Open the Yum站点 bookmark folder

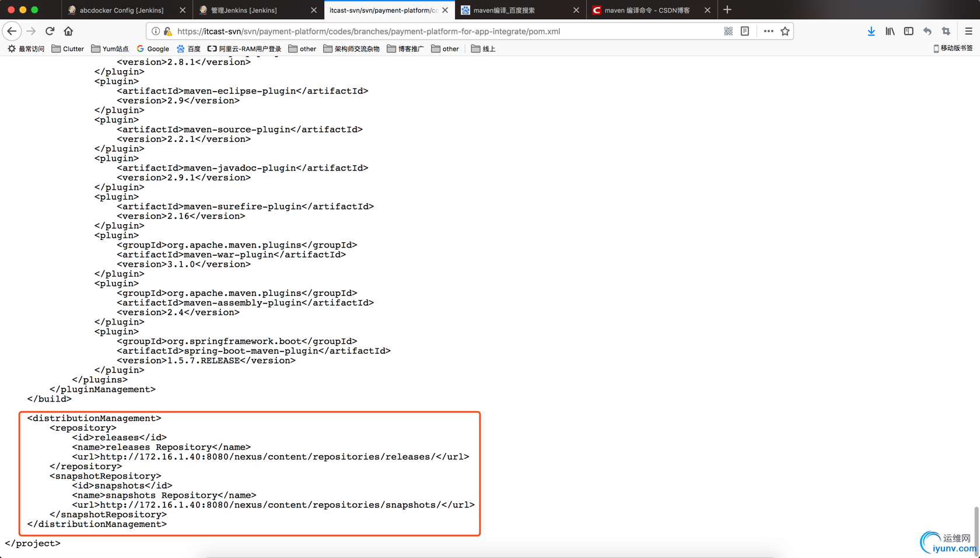click(110, 49)
